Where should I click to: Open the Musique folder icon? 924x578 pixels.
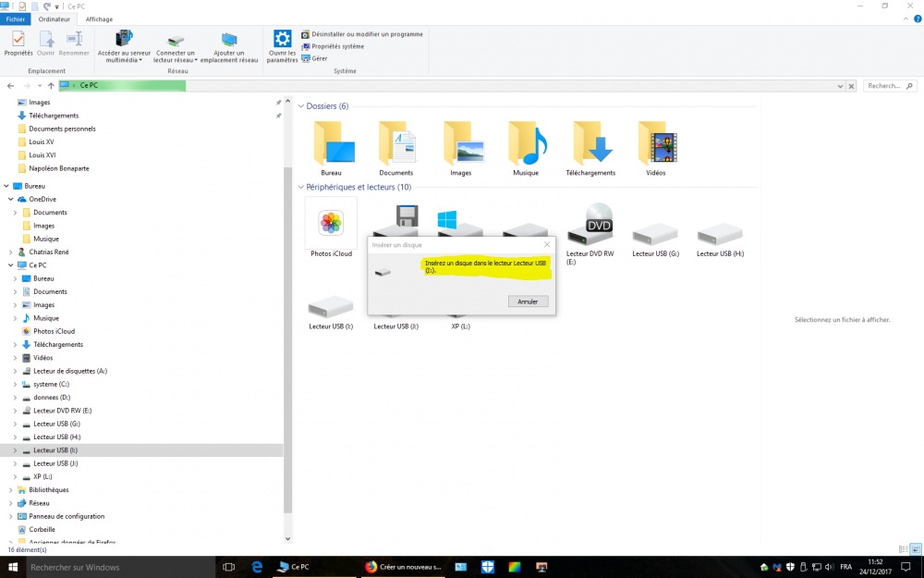click(526, 143)
